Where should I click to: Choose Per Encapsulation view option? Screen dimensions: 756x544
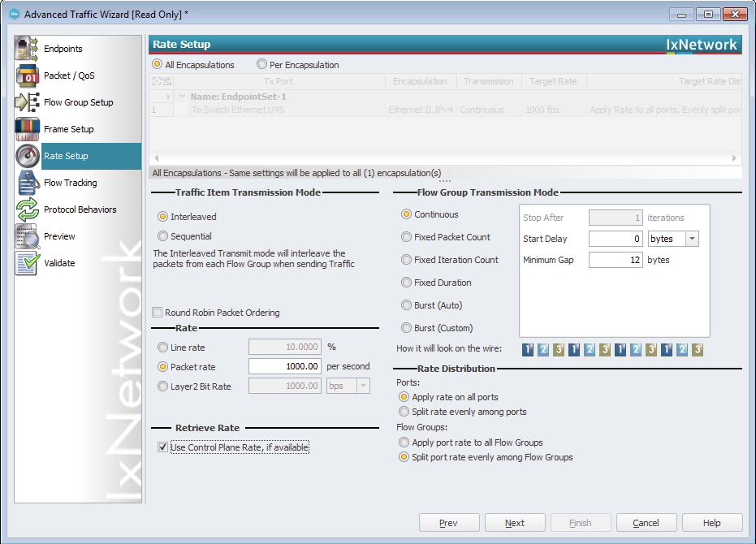coord(262,65)
